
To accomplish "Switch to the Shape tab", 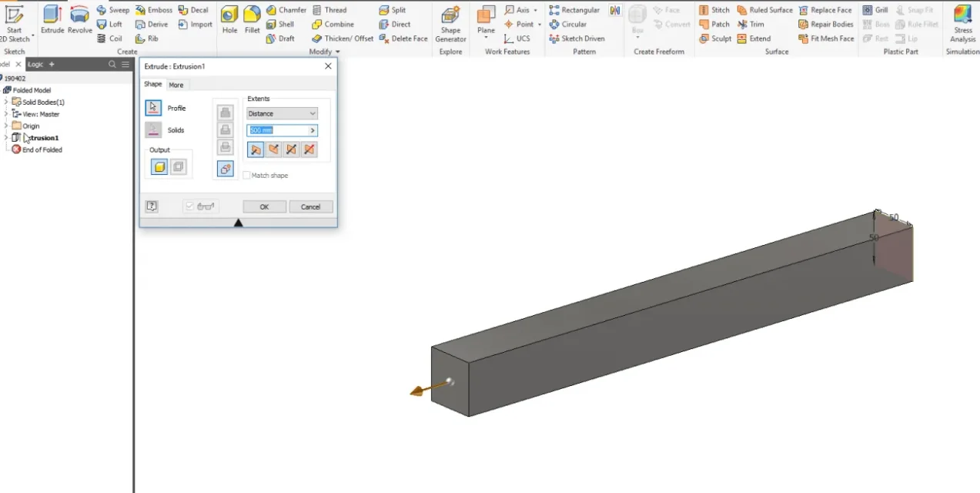I will 153,84.
